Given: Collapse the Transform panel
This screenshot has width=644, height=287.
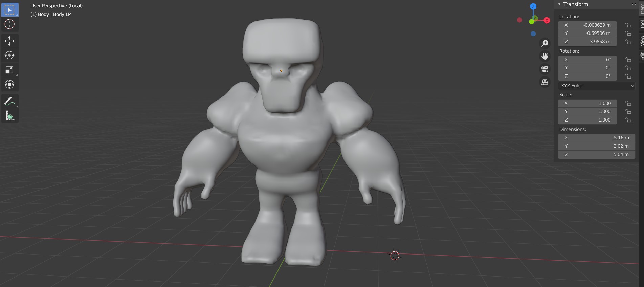Looking at the screenshot, I should tap(560, 4).
